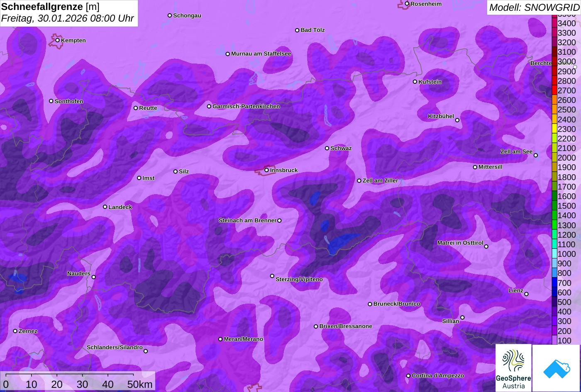Screen dimensions: 581x392
Task: Click the Reutte marker dot
Action: (x=136, y=108)
